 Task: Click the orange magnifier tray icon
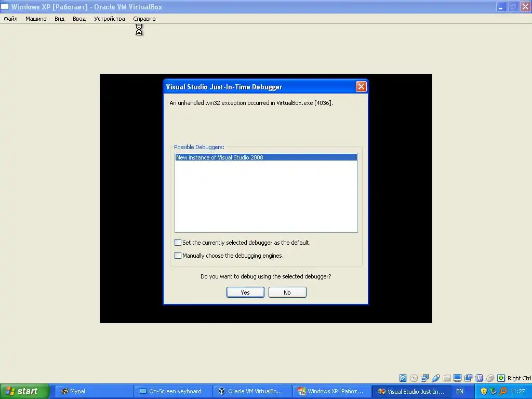pos(503,391)
